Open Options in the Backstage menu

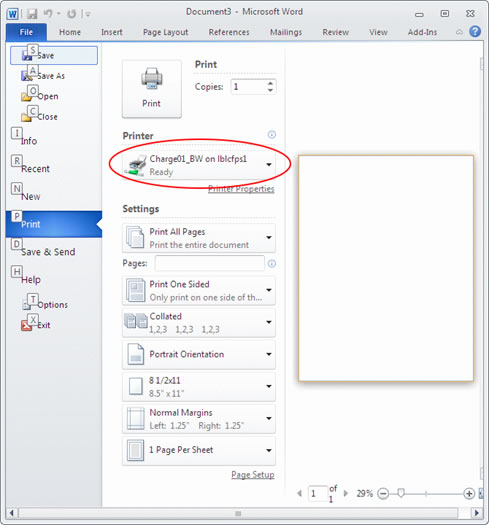click(x=54, y=305)
